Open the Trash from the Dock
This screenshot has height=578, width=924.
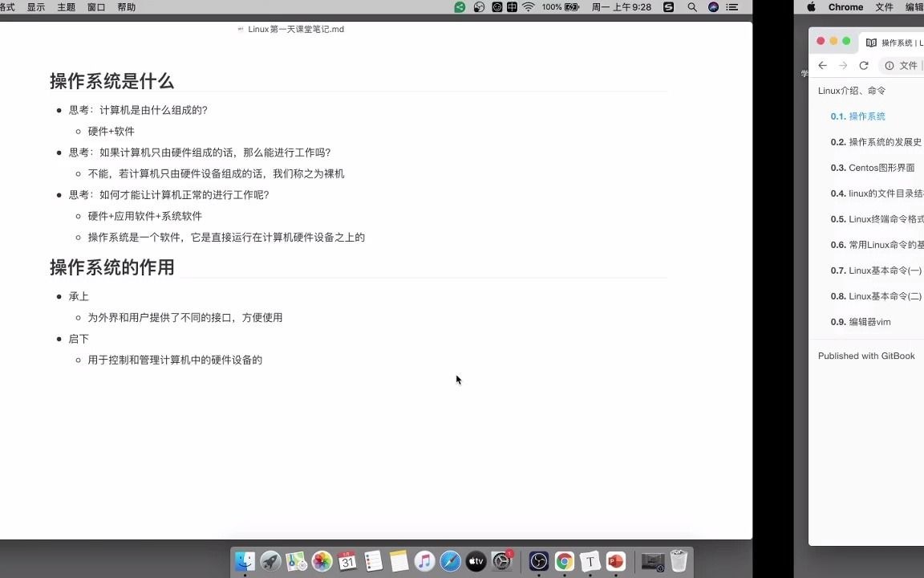(678, 561)
